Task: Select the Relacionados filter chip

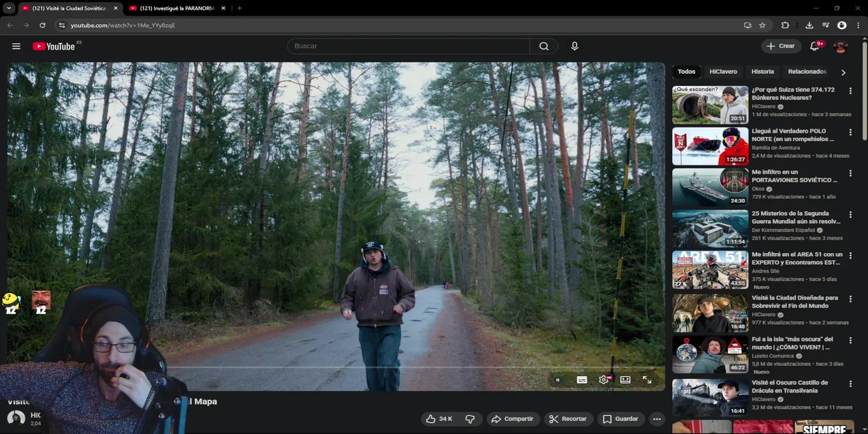Action: pos(807,72)
